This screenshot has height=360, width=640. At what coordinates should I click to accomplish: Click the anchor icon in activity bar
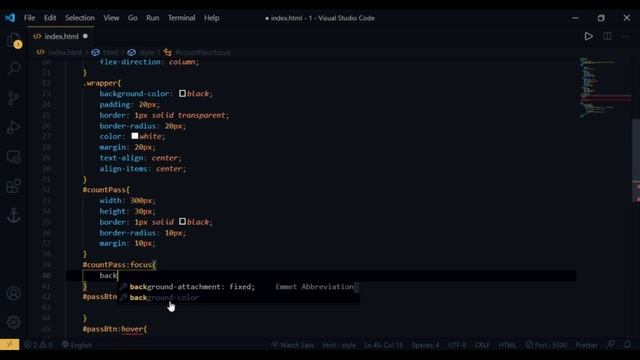[x=13, y=215]
